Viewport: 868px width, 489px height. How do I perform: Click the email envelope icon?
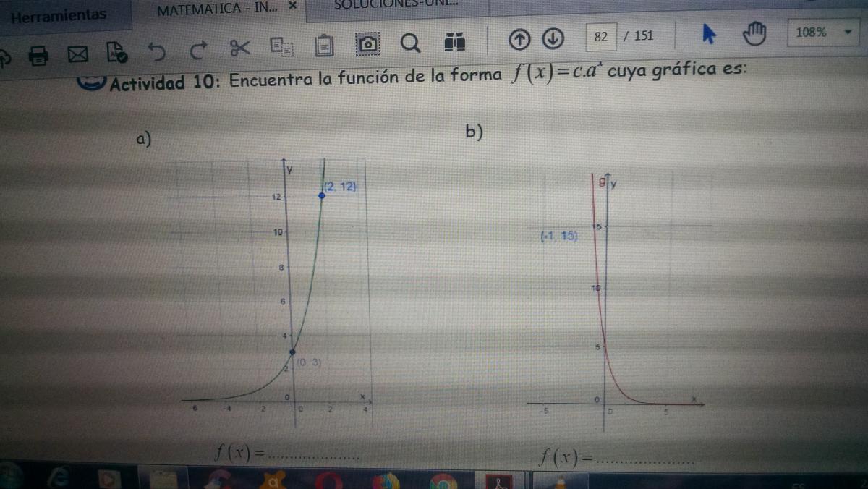click(77, 54)
